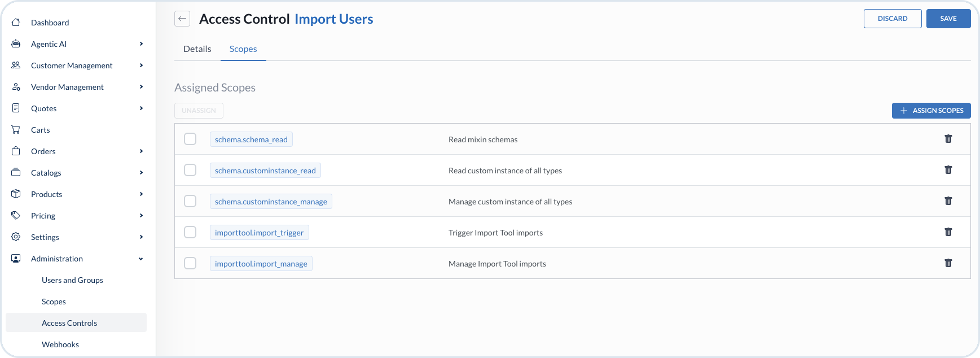Switch to the Details tab
980x358 pixels.
pos(197,49)
